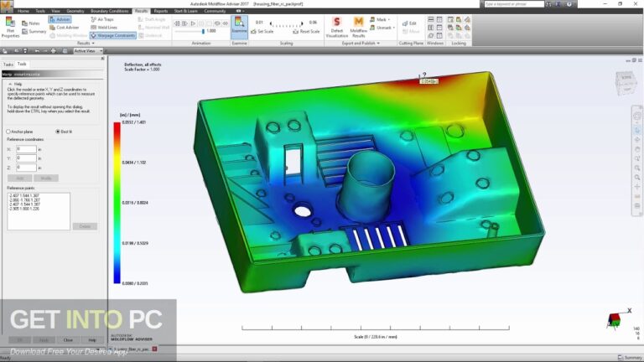Click the search binoculars icon
The width and height of the screenshot is (644, 362).
(x=548, y=3)
